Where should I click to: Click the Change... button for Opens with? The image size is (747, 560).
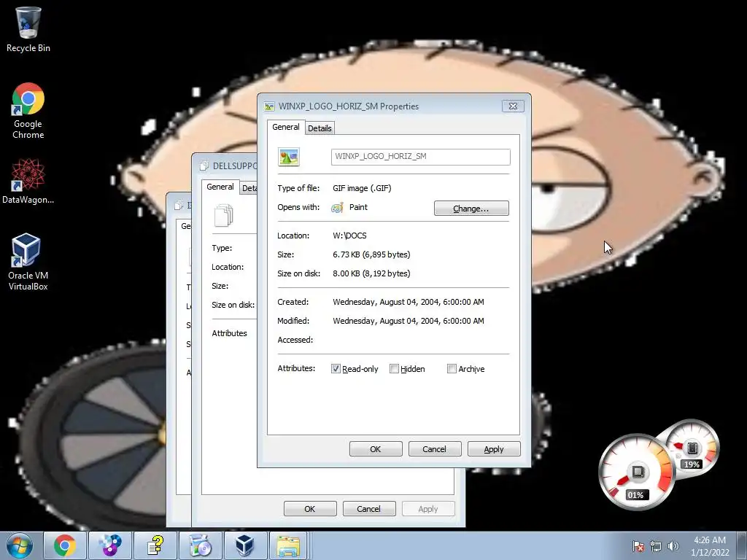[471, 208]
